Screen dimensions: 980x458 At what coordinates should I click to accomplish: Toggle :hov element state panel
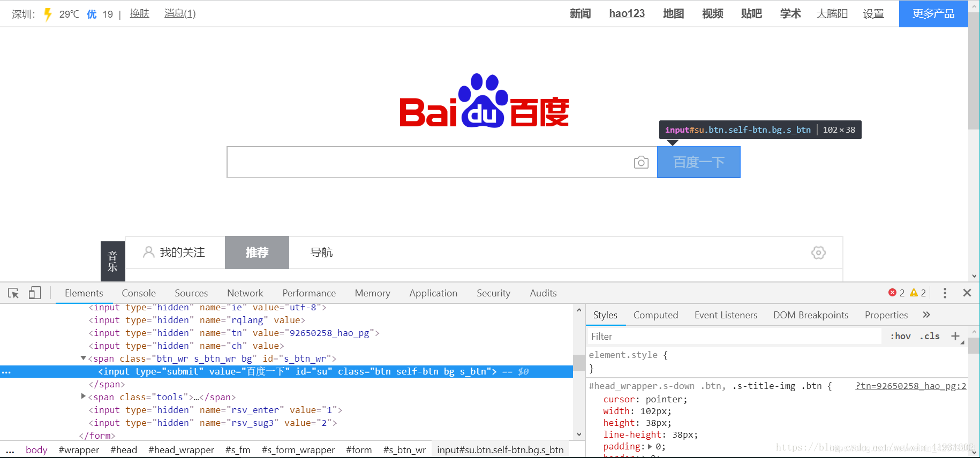tap(900, 336)
